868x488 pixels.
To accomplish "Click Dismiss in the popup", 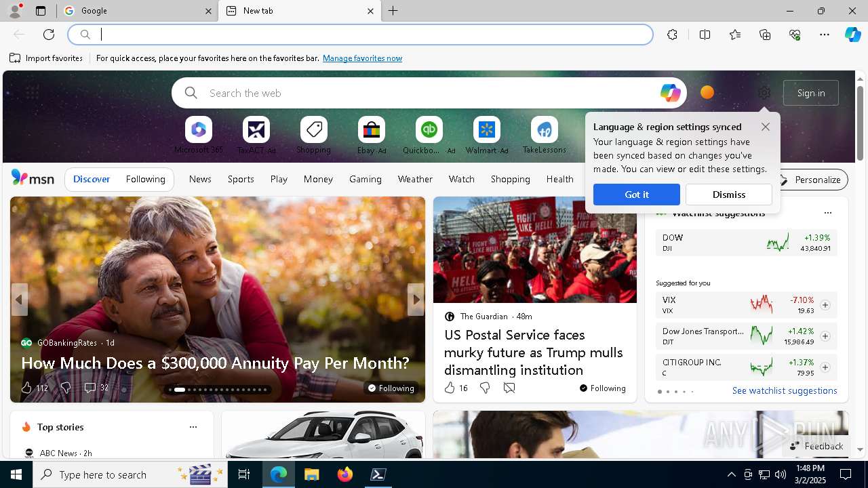I will [x=729, y=195].
